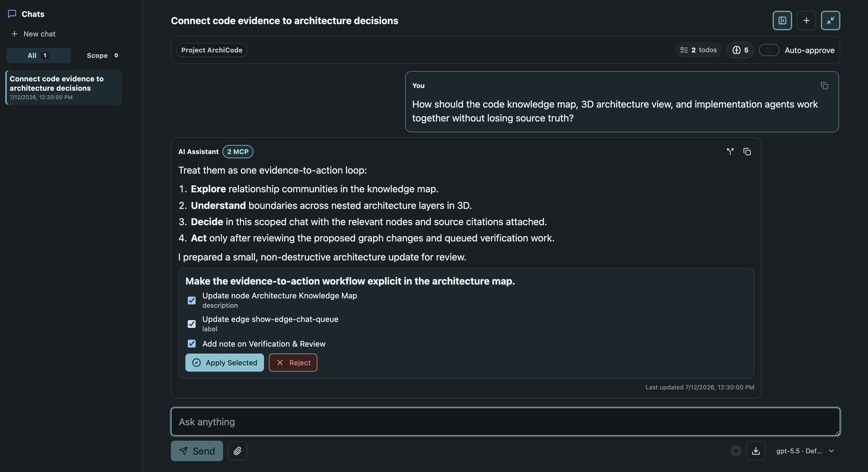Click the chat title heading

point(285,20)
